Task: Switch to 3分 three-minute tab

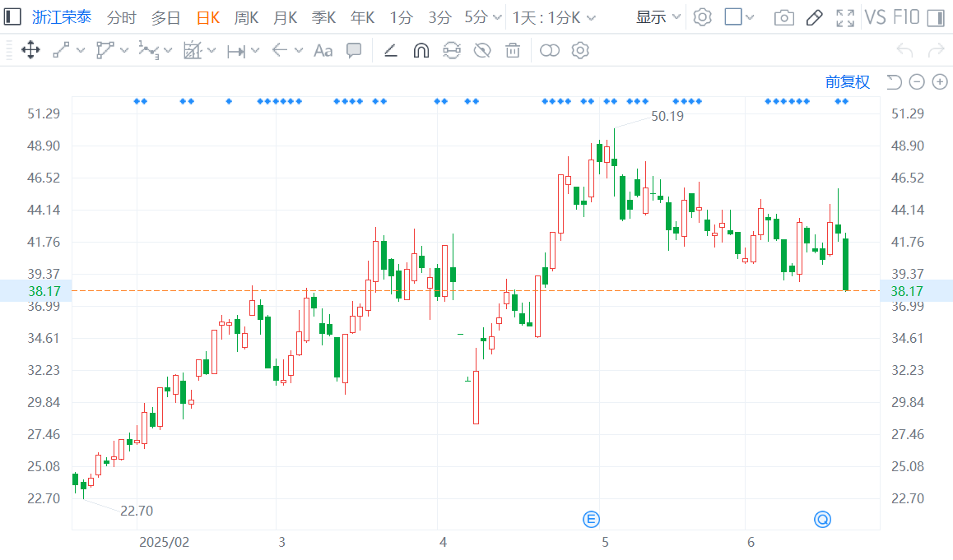Action: (440, 17)
